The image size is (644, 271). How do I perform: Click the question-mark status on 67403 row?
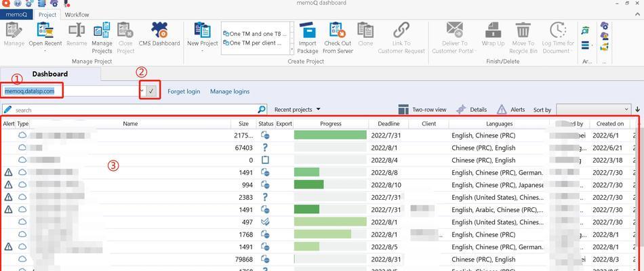265,148
